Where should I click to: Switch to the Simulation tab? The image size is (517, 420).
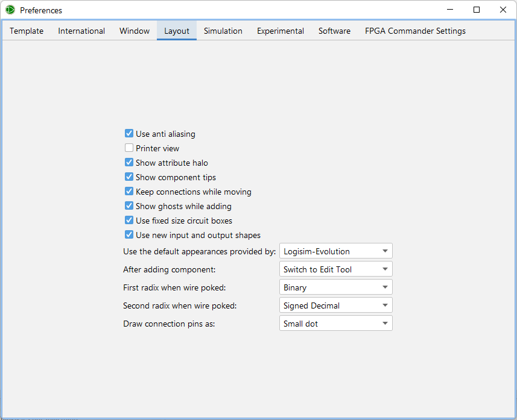coord(223,30)
